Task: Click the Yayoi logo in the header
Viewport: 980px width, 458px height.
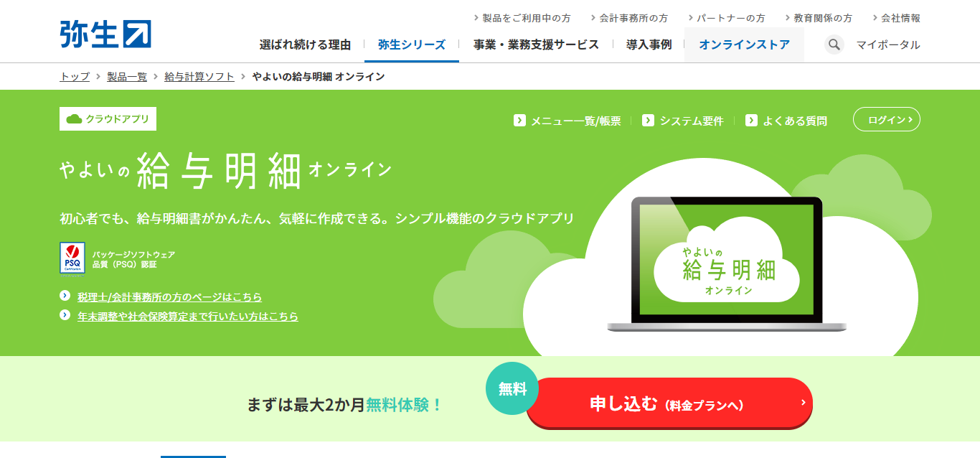Action: coord(105,34)
